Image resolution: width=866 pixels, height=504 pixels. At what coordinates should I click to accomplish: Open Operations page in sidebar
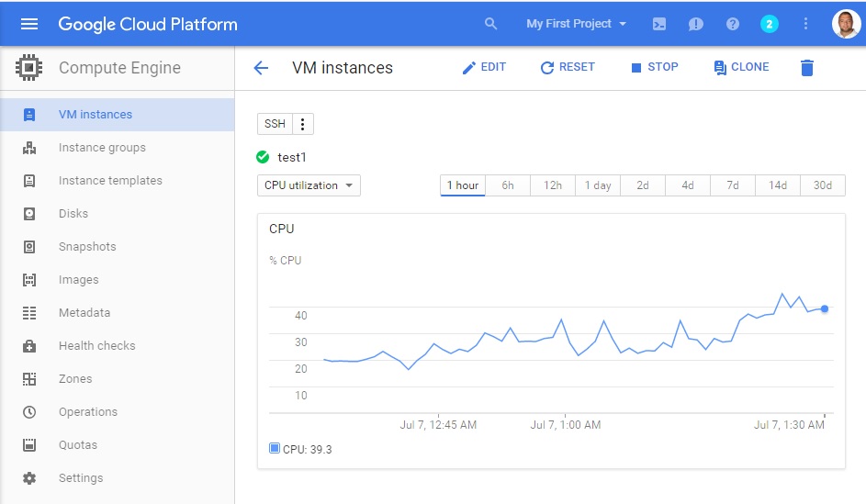click(117, 412)
